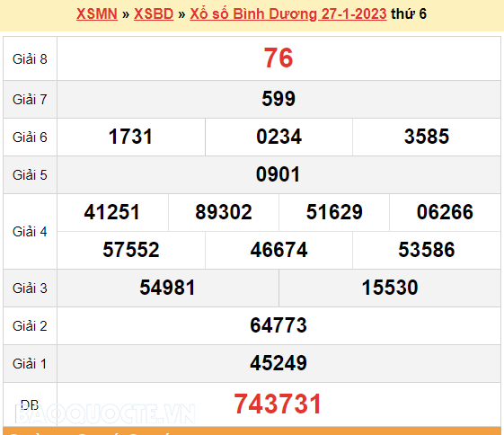Click the Giải 4 number 41251

point(112,212)
